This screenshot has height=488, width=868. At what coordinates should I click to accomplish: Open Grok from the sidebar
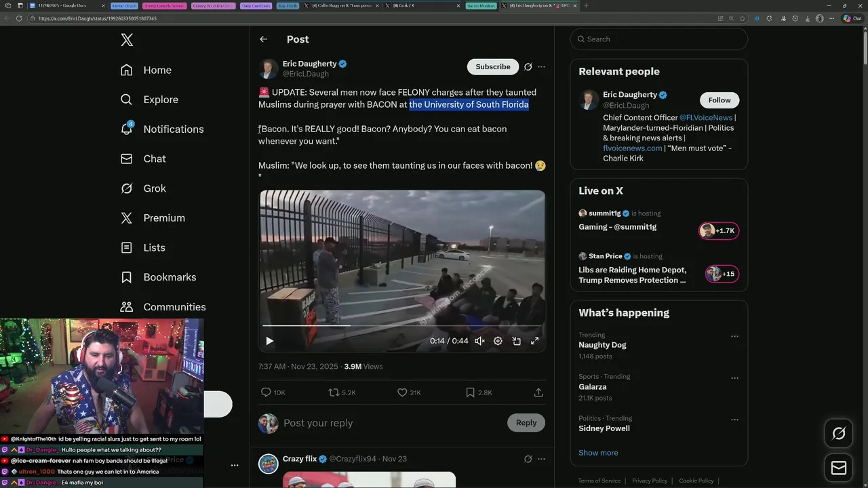[143, 188]
